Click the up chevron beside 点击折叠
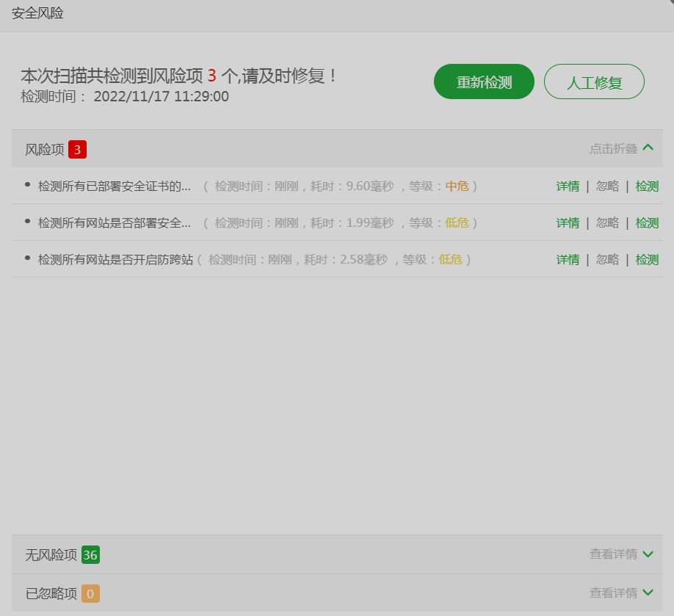 pyautogui.click(x=648, y=148)
